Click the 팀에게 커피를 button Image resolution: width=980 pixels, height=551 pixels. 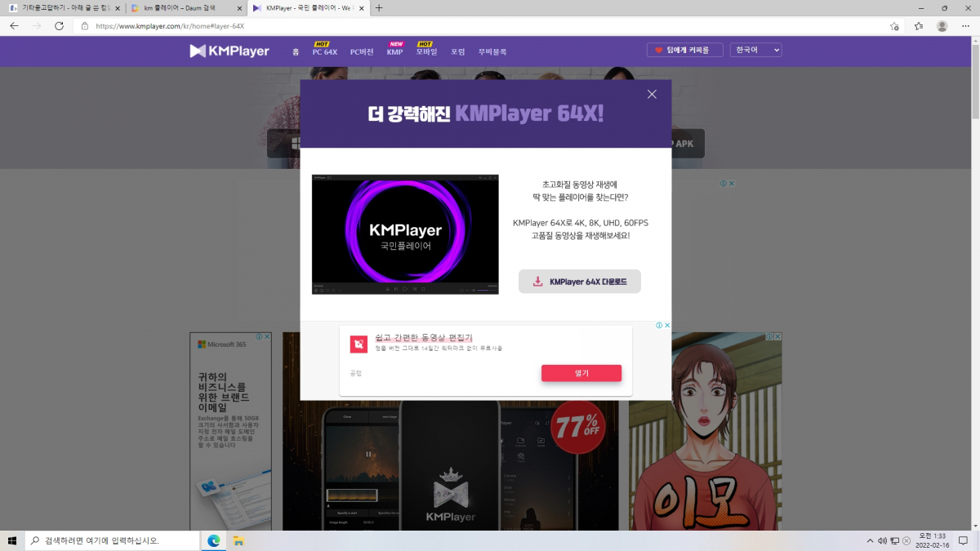(684, 50)
